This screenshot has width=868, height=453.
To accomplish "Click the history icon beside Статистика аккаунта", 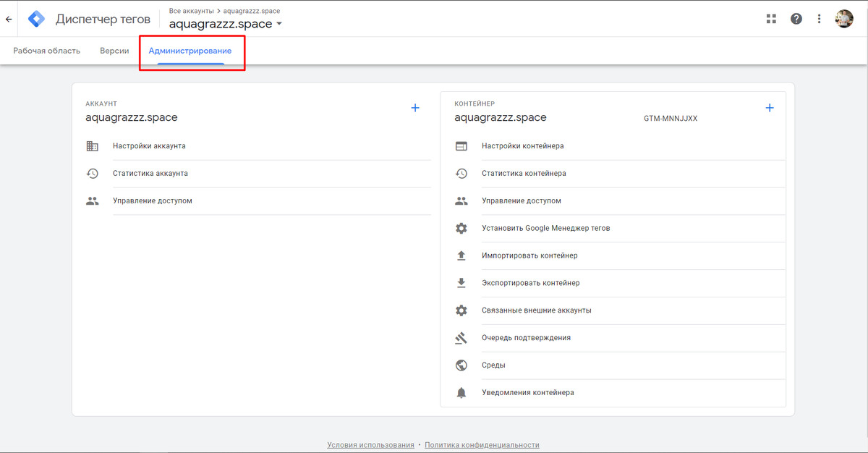I will 92,174.
